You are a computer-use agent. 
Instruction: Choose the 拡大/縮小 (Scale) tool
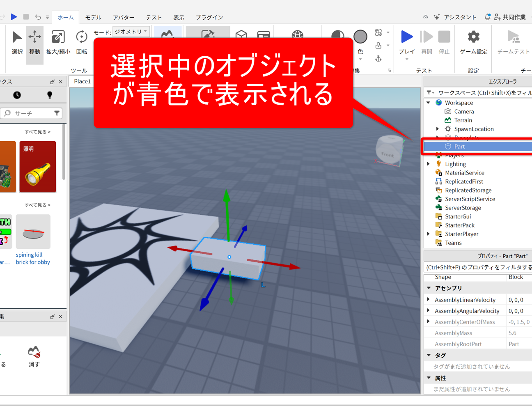coord(58,42)
